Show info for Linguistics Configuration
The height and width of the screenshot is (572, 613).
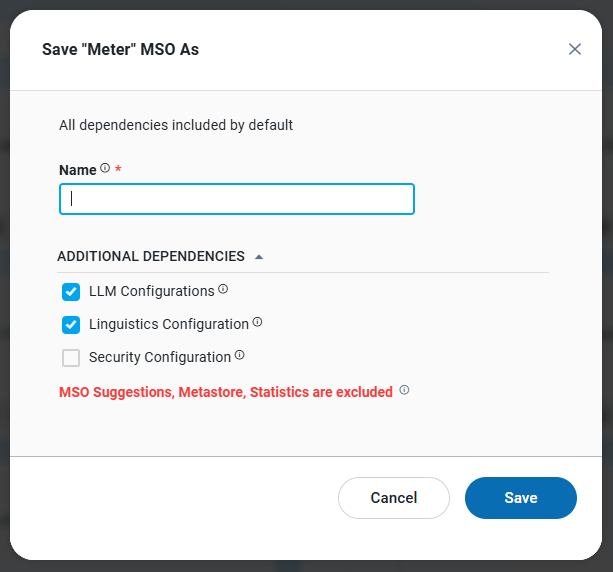(257, 323)
